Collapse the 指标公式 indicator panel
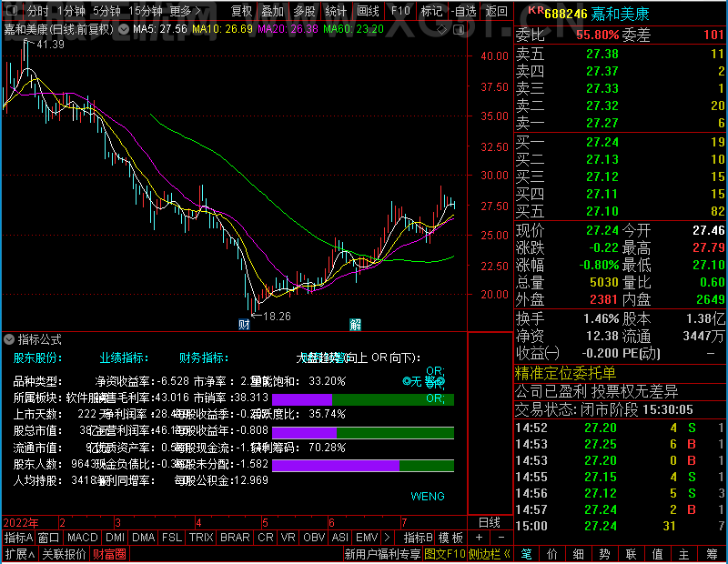Image resolution: width=728 pixels, height=564 pixels. coord(9,339)
